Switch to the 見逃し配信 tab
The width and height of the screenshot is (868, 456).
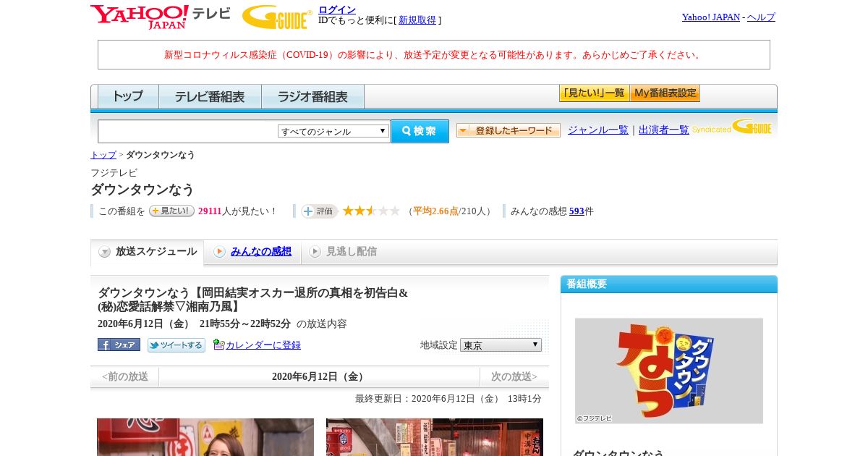tap(343, 251)
